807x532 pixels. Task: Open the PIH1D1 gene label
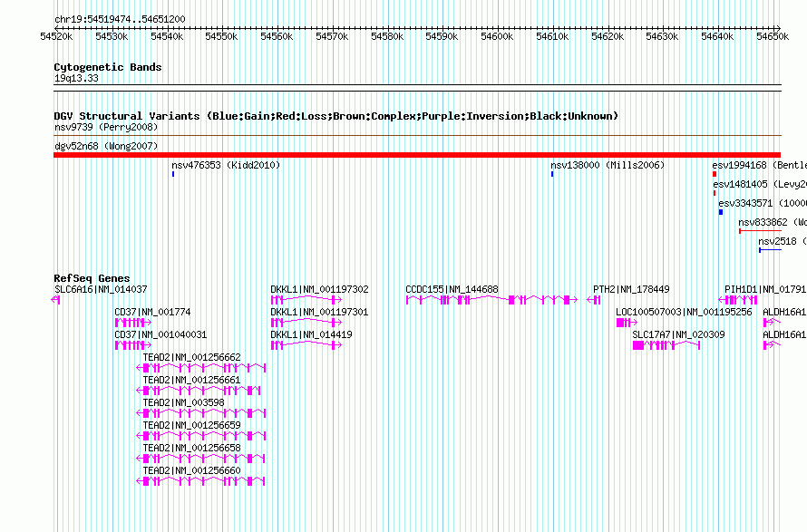(x=765, y=290)
